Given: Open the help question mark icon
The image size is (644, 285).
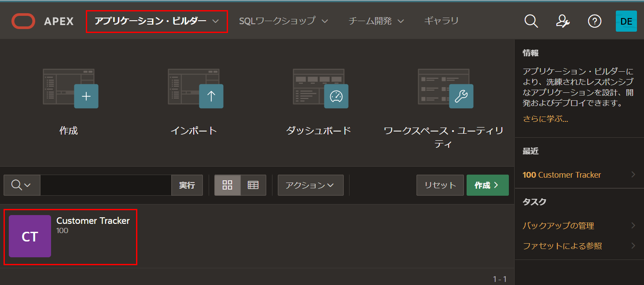Looking at the screenshot, I should tap(595, 21).
